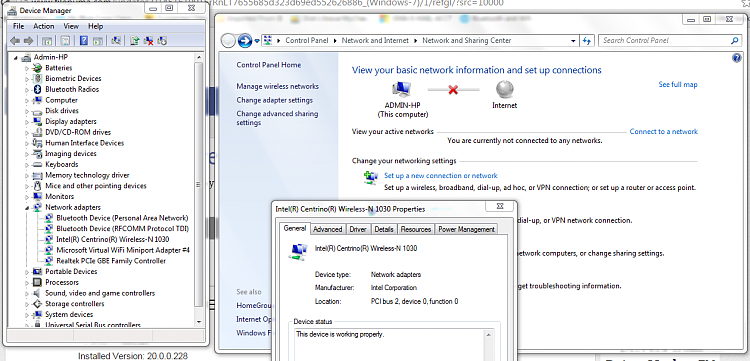Image resolution: width=750 pixels, height=361 pixels.
Task: Click See full map link
Action: [x=678, y=85]
